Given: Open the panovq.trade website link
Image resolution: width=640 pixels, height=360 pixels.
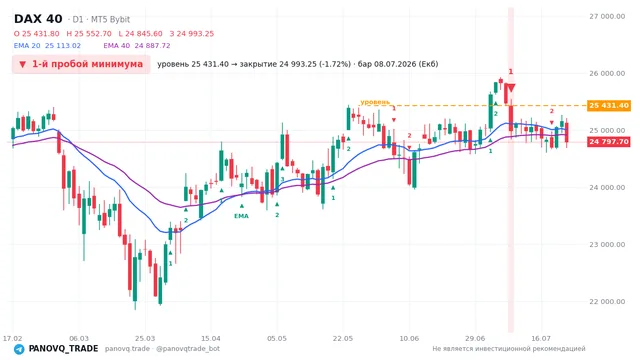Looking at the screenshot, I should (x=127, y=349).
